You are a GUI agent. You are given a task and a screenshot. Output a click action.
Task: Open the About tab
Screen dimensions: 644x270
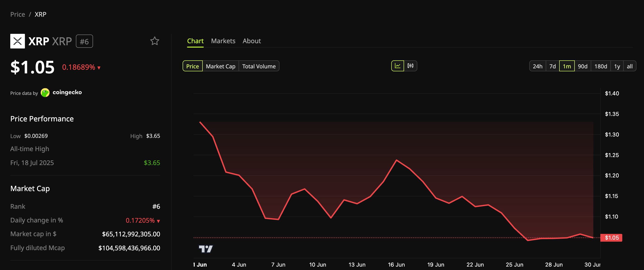[252, 41]
